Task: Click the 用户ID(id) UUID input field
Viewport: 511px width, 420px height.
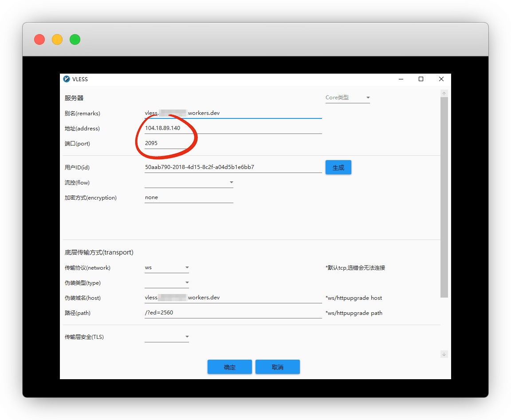Action: coord(233,168)
